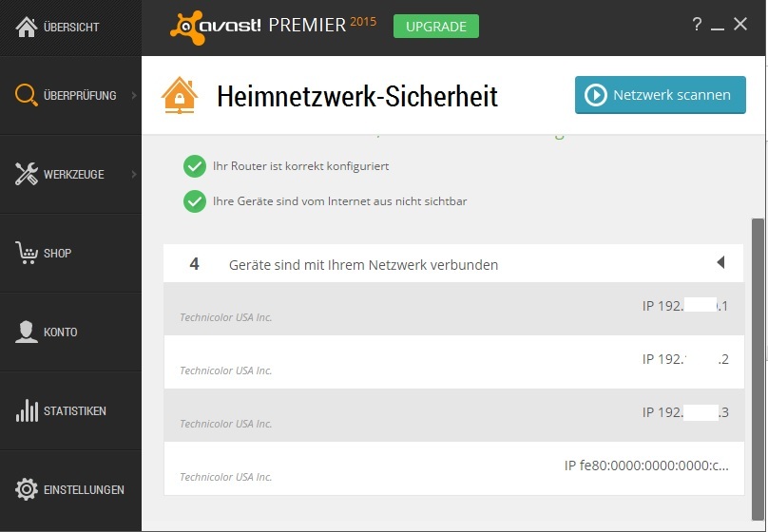The image size is (768, 532).
Task: Select device with IP ending .1
Action: [x=453, y=309]
